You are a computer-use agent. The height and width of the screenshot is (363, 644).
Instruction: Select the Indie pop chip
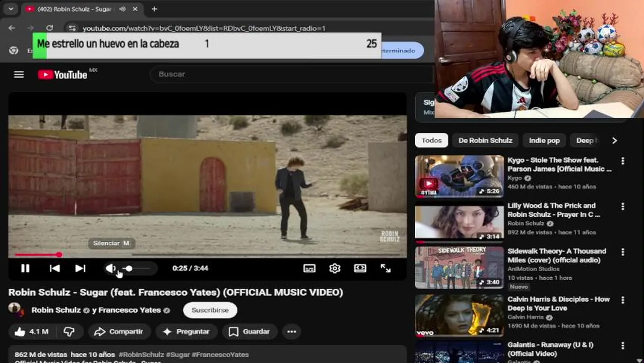pos(544,140)
